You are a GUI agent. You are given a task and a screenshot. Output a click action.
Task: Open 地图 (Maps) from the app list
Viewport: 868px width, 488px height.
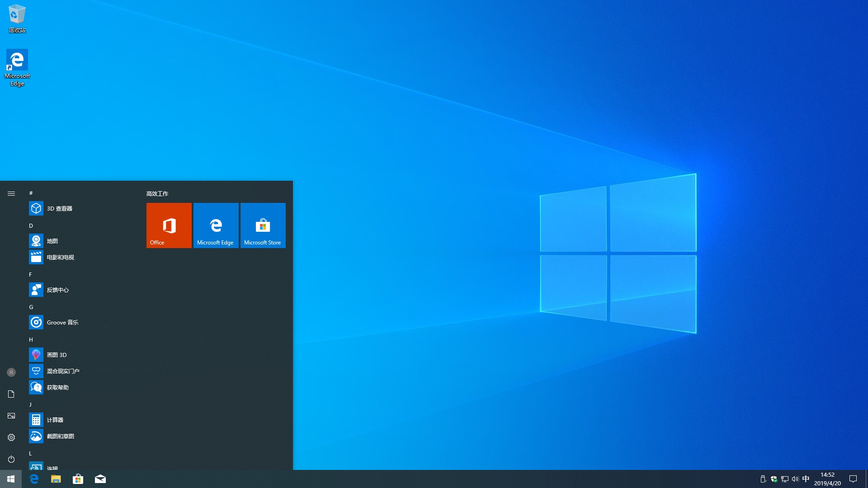pos(52,241)
